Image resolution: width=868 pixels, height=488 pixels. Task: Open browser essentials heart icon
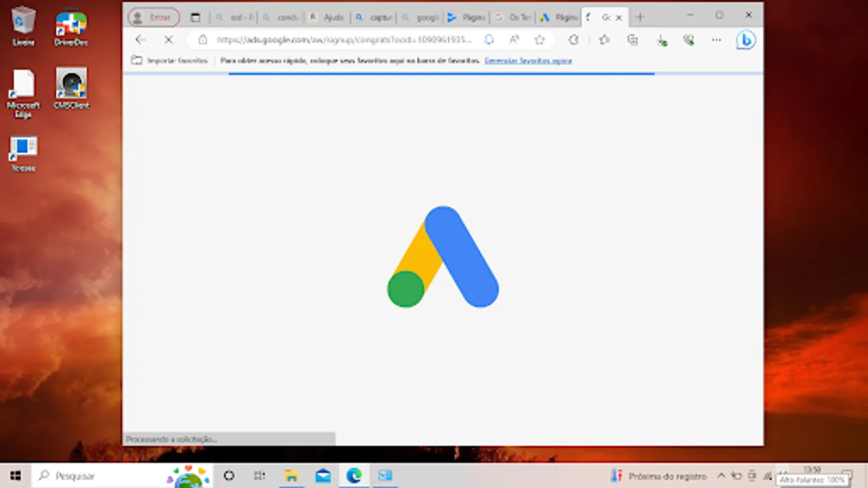click(689, 40)
